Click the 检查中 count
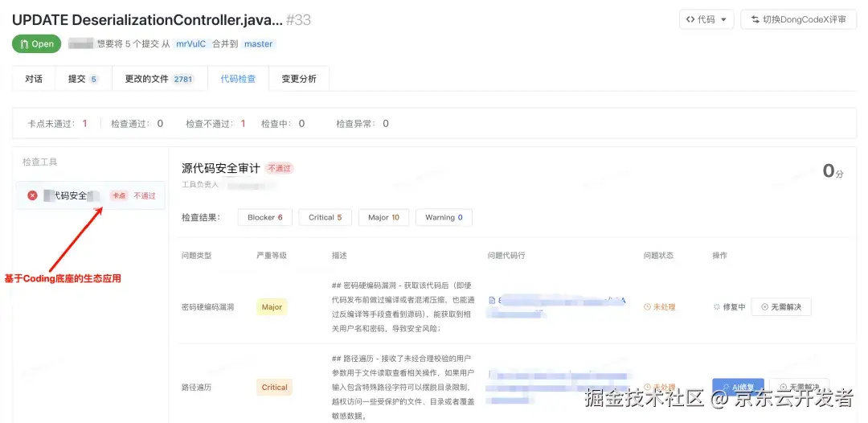The width and height of the screenshot is (868, 423). 301,124
